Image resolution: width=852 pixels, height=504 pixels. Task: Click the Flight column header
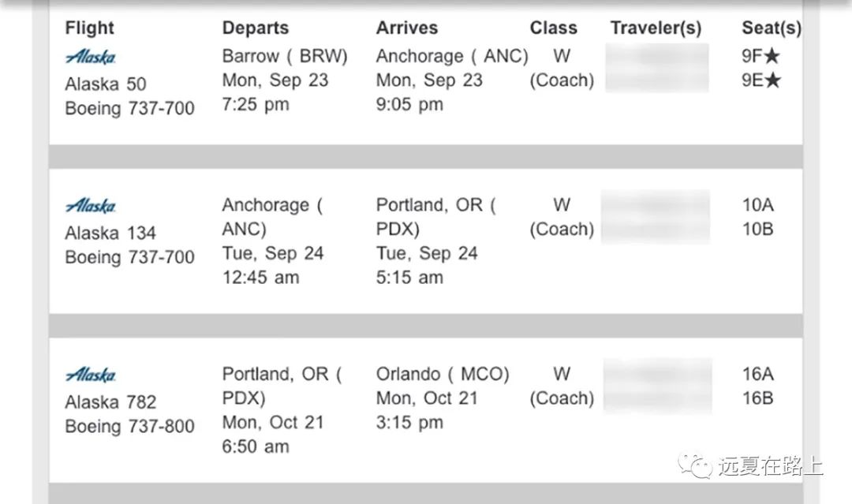(90, 28)
